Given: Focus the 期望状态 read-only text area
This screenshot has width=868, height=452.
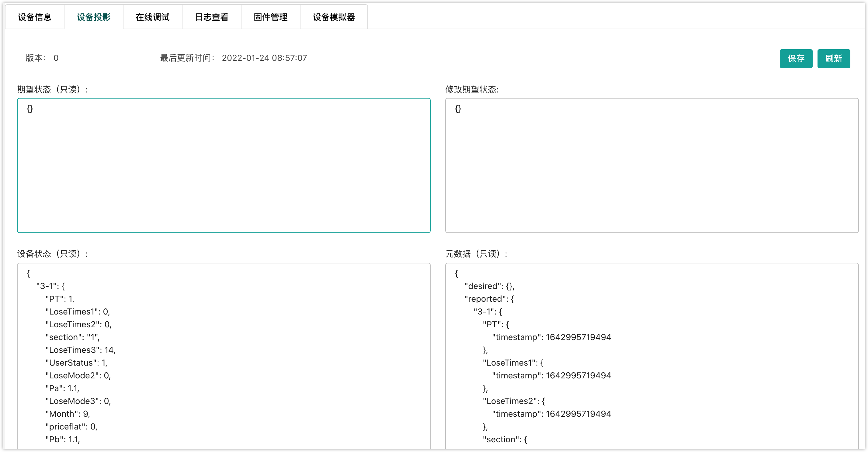Looking at the screenshot, I should coord(224,165).
